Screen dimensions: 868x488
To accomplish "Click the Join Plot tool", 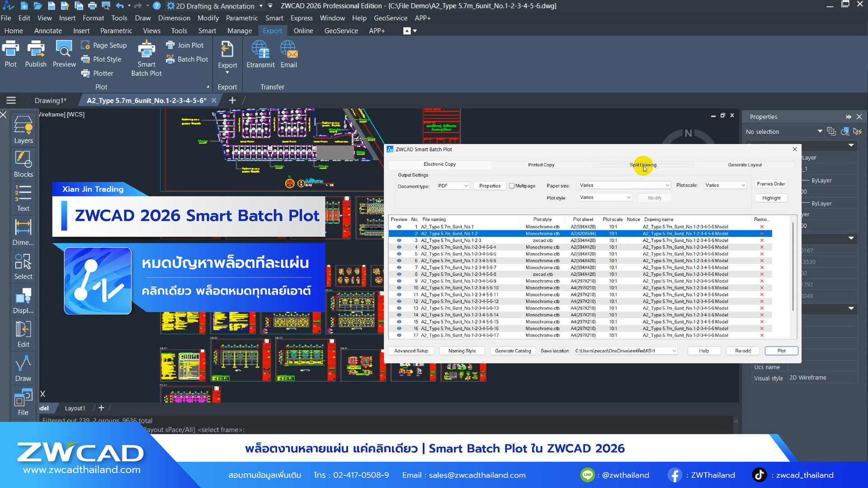I will pyautogui.click(x=185, y=45).
